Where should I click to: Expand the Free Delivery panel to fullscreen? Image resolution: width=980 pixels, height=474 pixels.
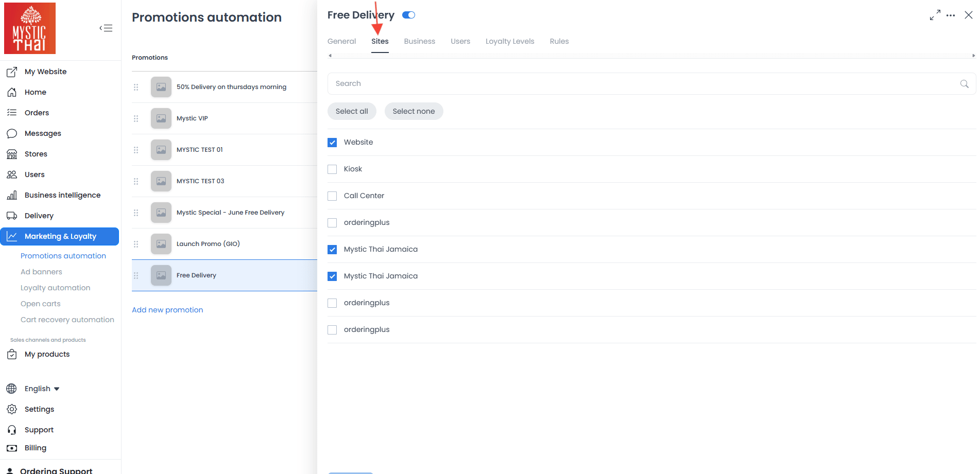tap(935, 15)
